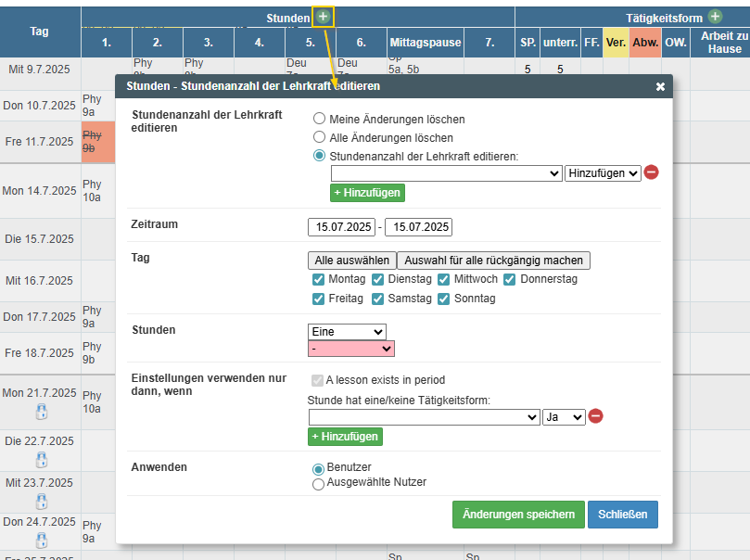This screenshot has width=750, height=560.
Task: Click the lock icon under Mon 21.7.2025
Action: [x=42, y=412]
